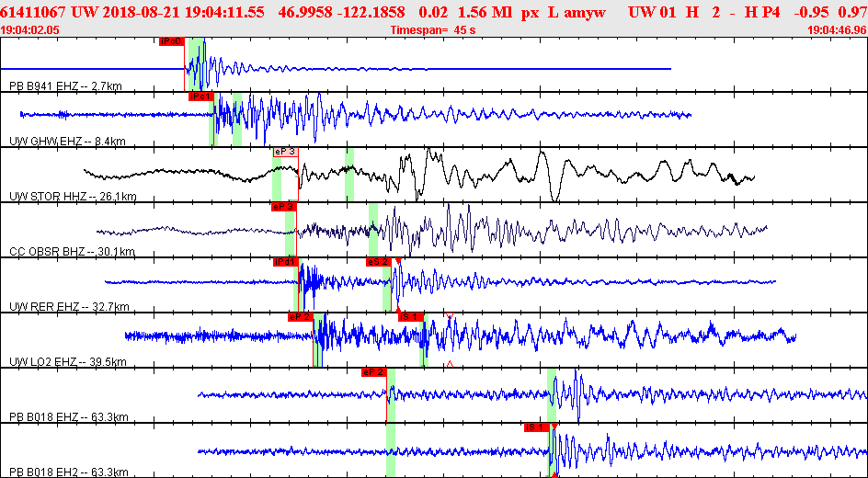The width and height of the screenshot is (868, 478).
Task: Select the eP 2 pick flag on B018 EHZ
Action: pyautogui.click(x=373, y=372)
